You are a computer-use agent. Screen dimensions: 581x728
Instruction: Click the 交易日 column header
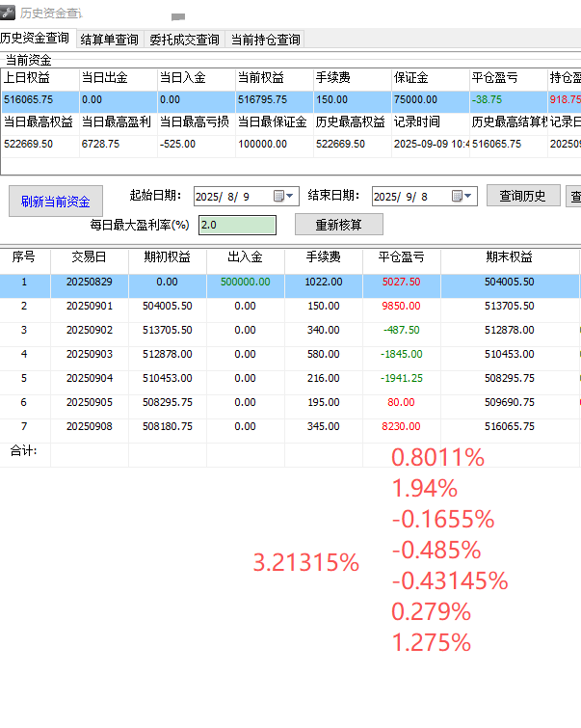click(x=90, y=258)
